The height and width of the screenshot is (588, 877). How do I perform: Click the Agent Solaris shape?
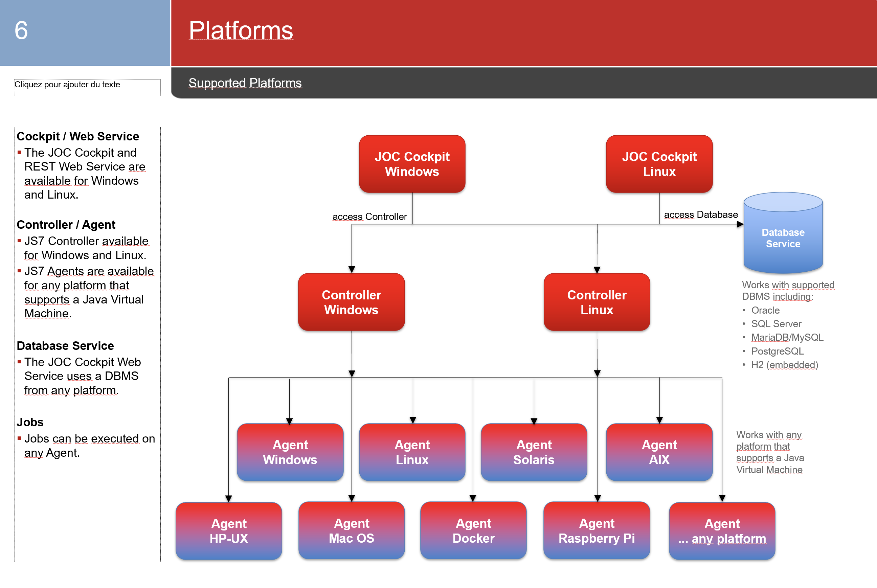[x=534, y=452]
